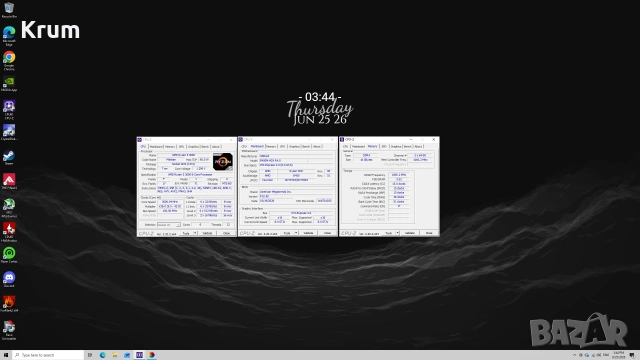The image size is (640, 360).
Task: Select the MSI Afterburner desktop shortcut
Action: point(9,207)
